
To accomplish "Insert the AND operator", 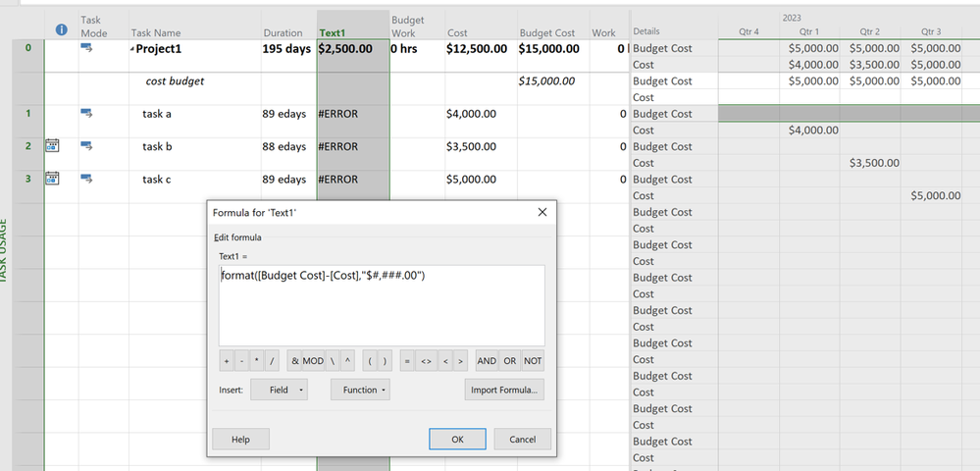I will [487, 361].
